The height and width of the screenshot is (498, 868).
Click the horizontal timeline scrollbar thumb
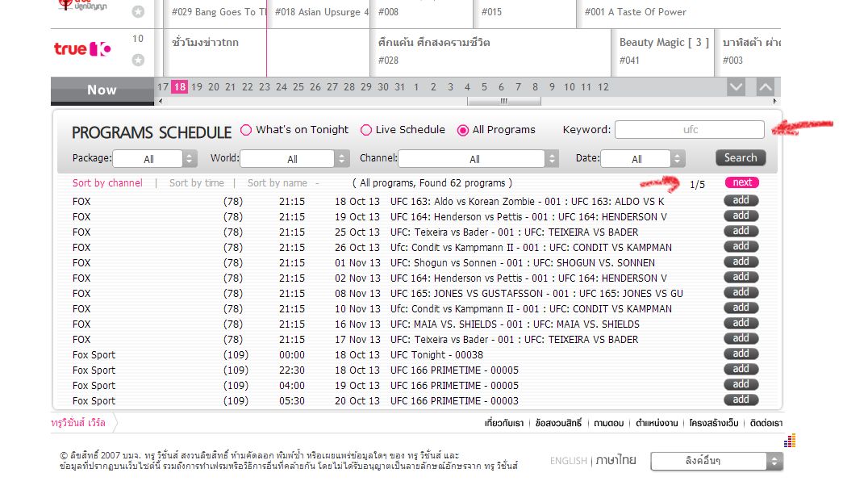pyautogui.click(x=503, y=101)
